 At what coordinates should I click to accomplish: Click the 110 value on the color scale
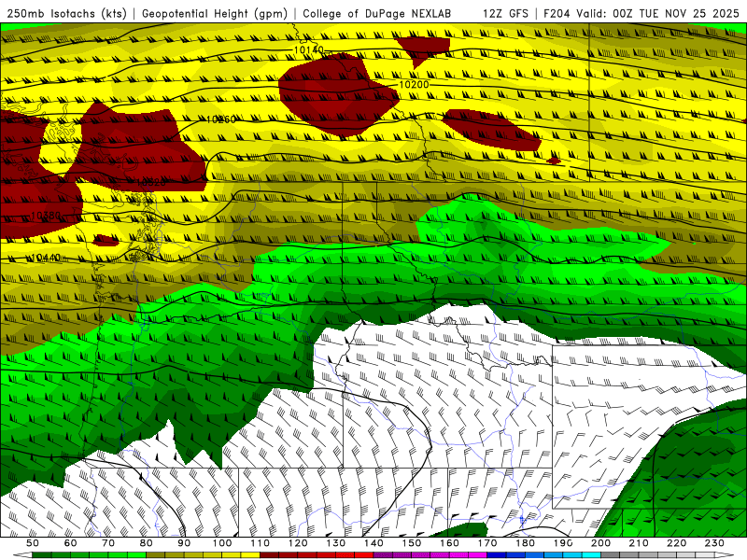point(261,543)
